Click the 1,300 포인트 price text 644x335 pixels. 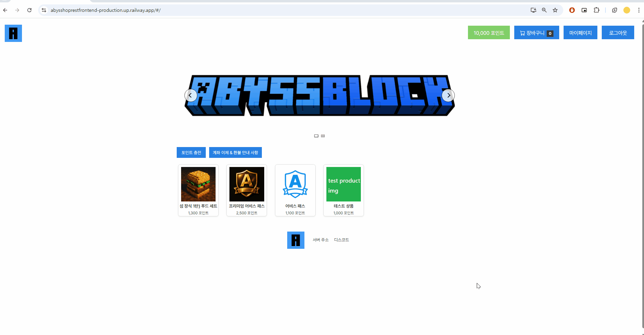pos(198,213)
